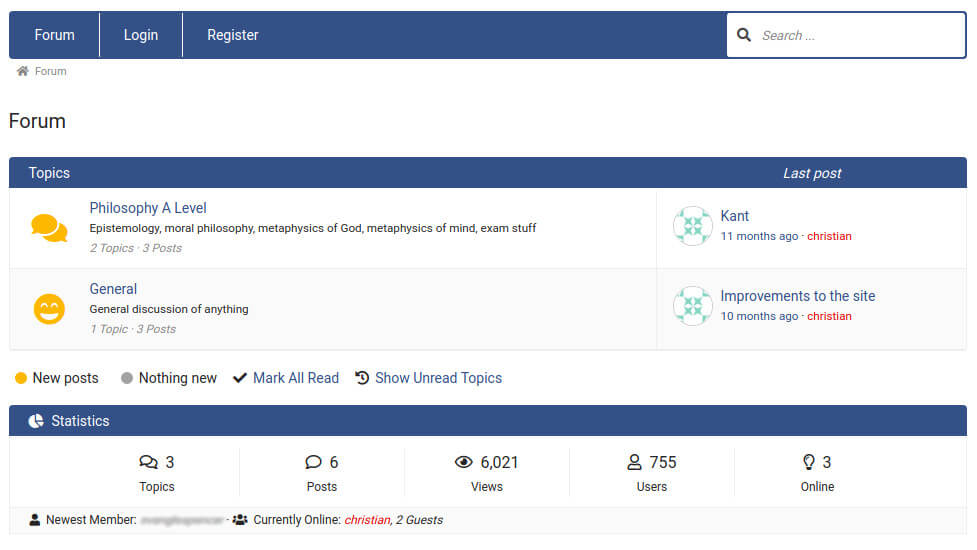The width and height of the screenshot is (977, 550).
Task: Click the '2 Topics · 3 Posts' text
Action: click(135, 248)
